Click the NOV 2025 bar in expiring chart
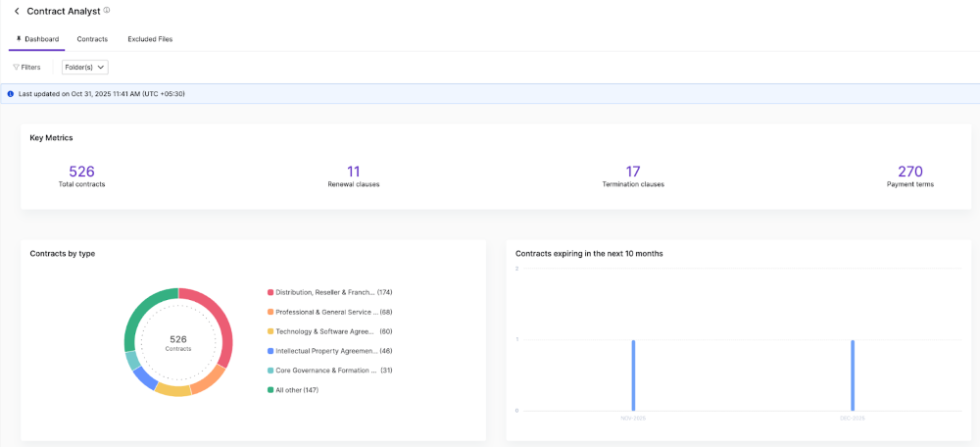This screenshot has width=980, height=447. click(633, 375)
